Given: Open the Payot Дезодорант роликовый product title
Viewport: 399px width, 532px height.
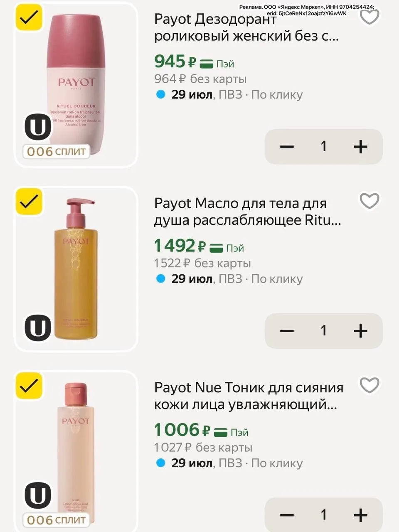Looking at the screenshot, I should pos(246,27).
